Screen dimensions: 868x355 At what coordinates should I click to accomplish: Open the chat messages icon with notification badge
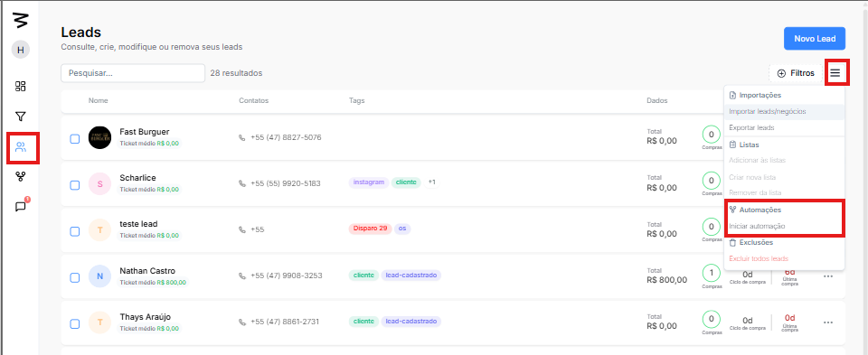(x=21, y=206)
